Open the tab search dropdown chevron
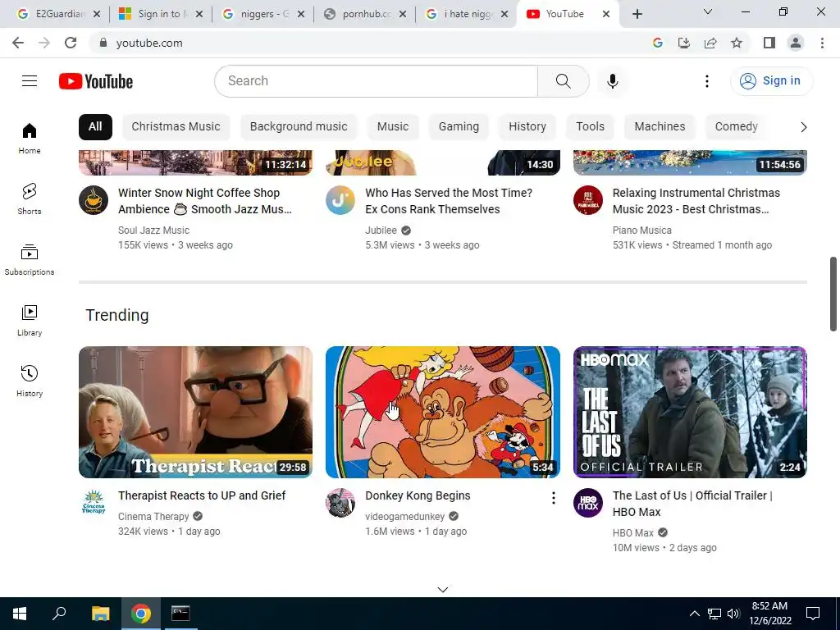The height and width of the screenshot is (630, 840). tap(708, 11)
